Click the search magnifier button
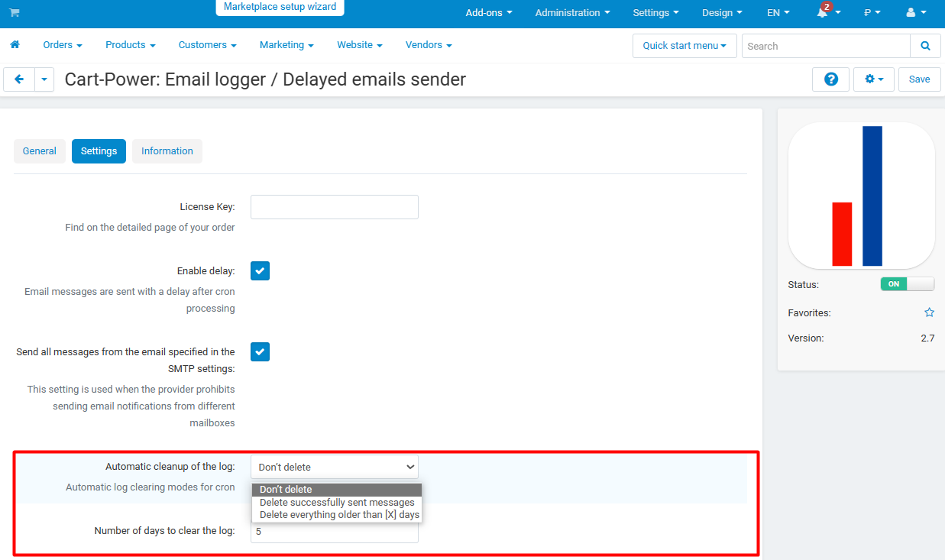The image size is (945, 560). coord(926,46)
